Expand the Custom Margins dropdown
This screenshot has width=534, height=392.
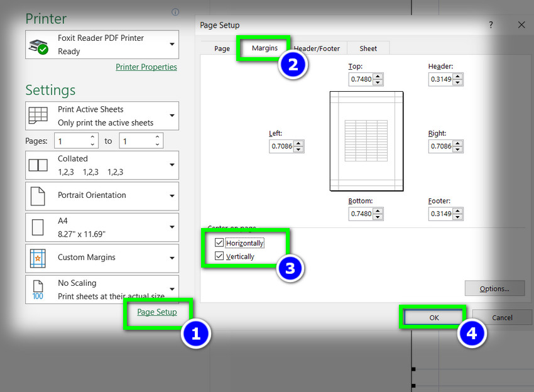click(x=172, y=258)
